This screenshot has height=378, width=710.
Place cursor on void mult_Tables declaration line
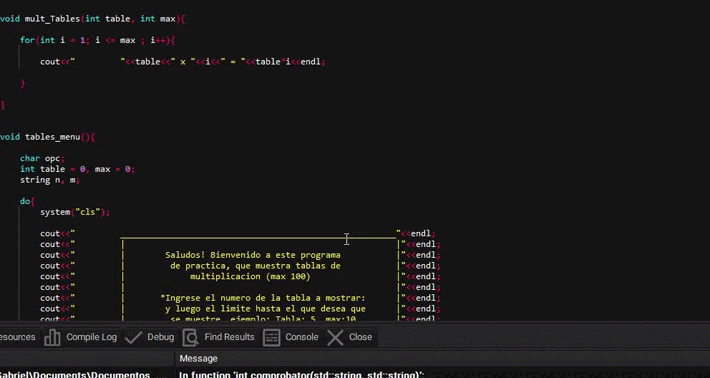pos(92,19)
